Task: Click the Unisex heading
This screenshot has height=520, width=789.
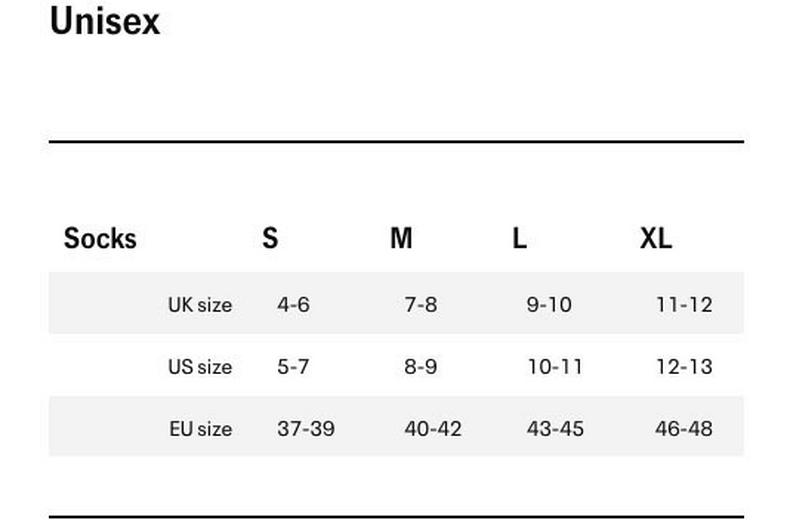Action: (x=105, y=21)
